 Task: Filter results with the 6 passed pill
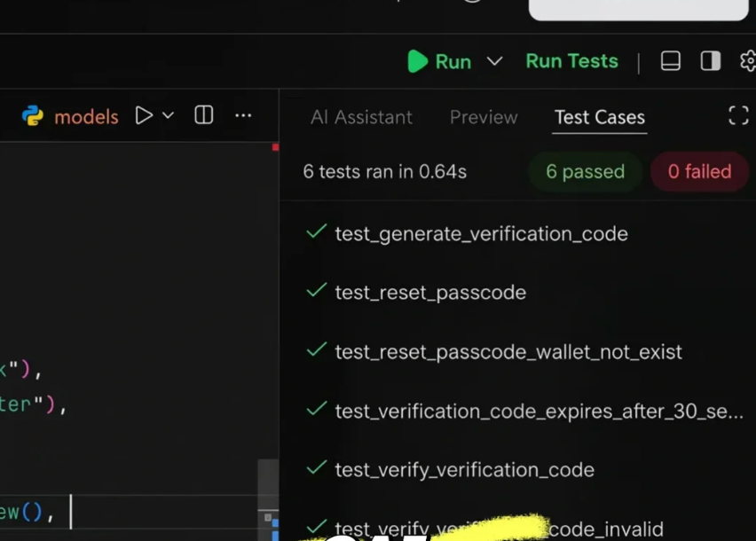[x=585, y=171]
